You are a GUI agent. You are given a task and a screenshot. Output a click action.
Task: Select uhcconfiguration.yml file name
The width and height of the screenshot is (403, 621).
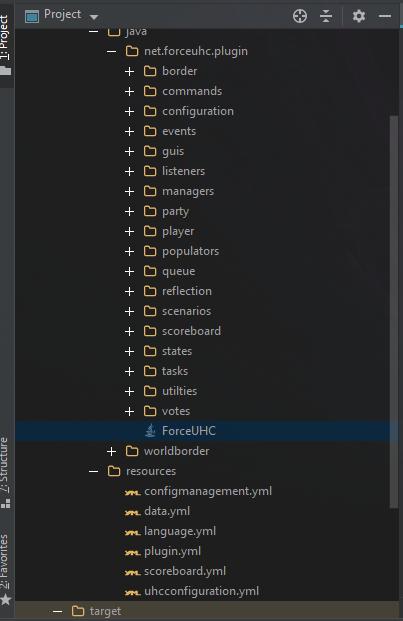coord(201,591)
